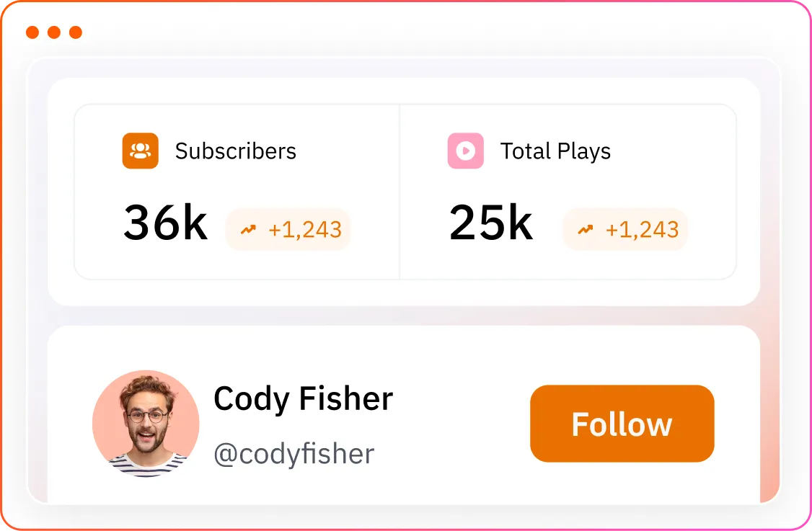The width and height of the screenshot is (812, 531).
Task: Click the leftmost orange window dot
Action: point(32,32)
